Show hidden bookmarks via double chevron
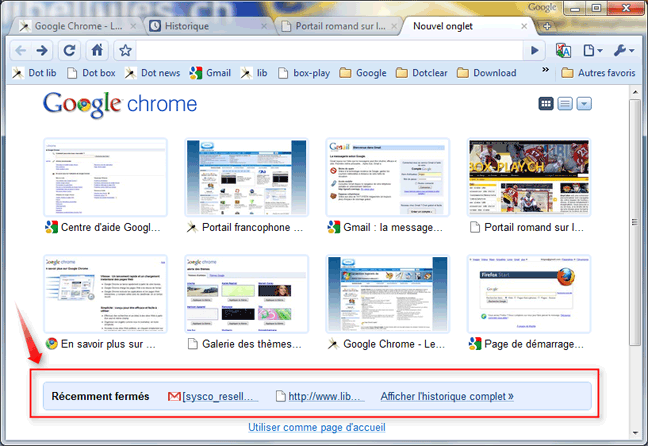Screen dimensions: 648x446 [546, 70]
